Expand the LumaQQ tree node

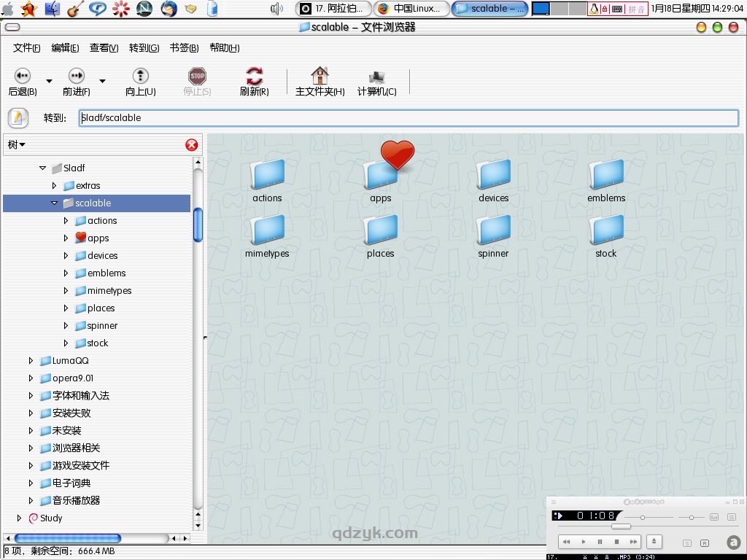pyautogui.click(x=31, y=360)
